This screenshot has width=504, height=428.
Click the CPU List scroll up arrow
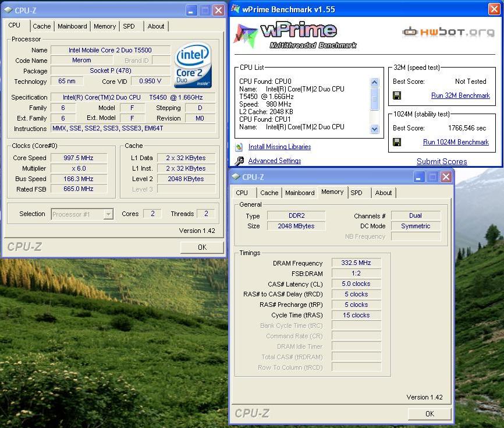374,82
